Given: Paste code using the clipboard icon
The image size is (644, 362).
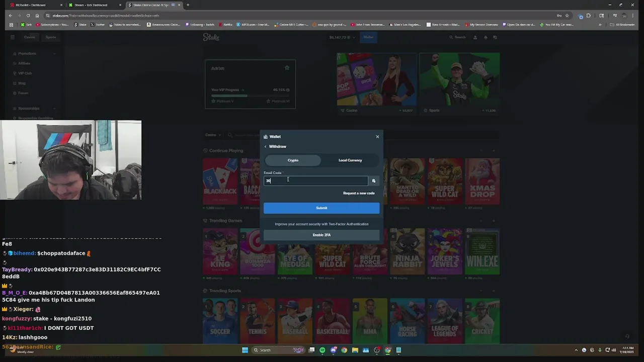Looking at the screenshot, I should (373, 180).
